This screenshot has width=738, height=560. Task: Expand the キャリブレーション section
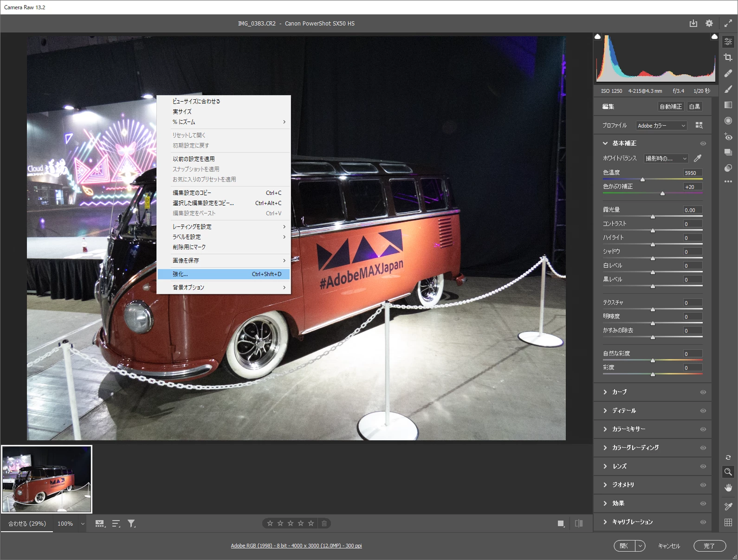tap(605, 522)
